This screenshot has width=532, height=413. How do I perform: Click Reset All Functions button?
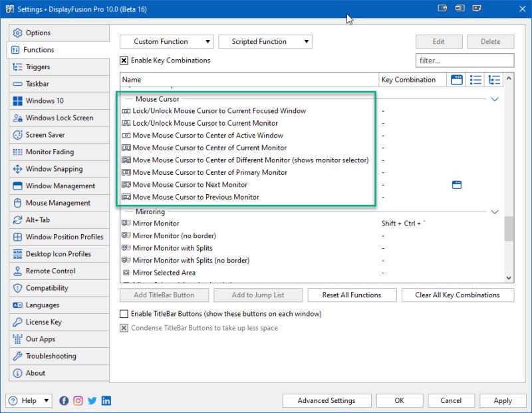click(x=352, y=295)
